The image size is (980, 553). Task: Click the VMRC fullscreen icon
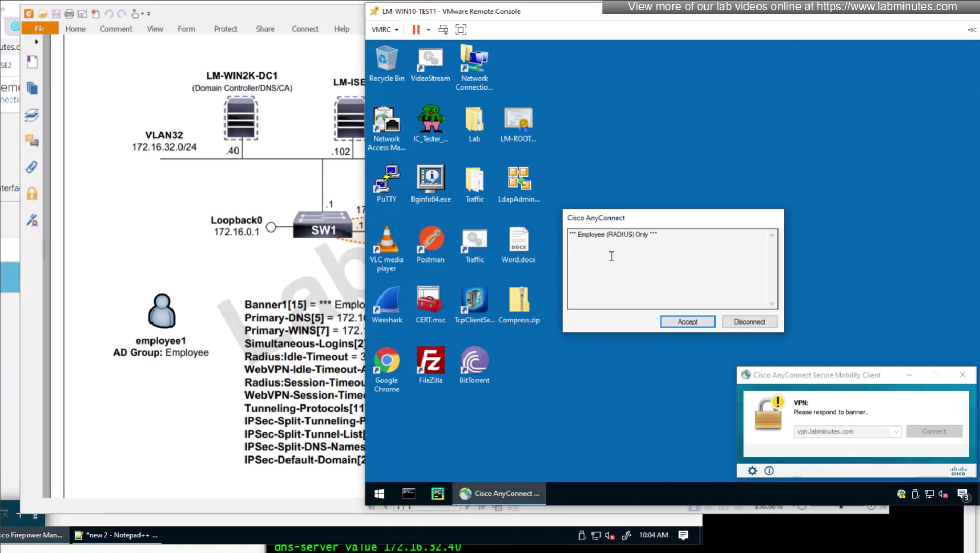coord(460,30)
